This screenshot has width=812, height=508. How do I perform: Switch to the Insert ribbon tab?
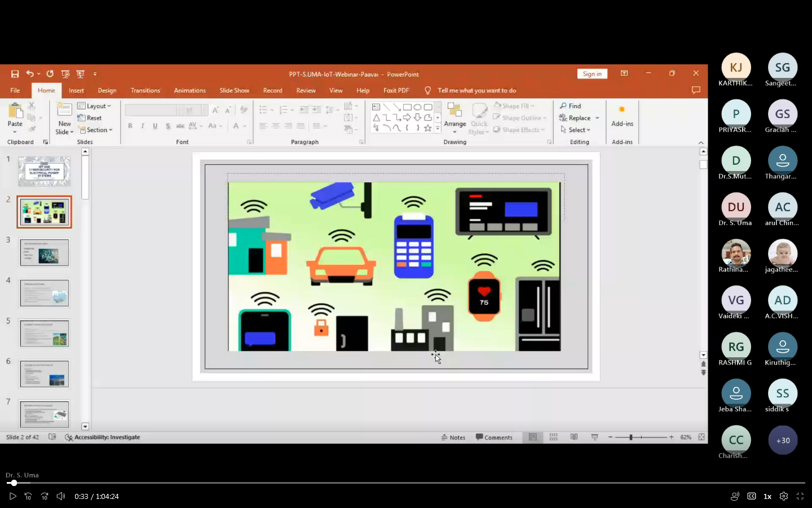(x=76, y=90)
